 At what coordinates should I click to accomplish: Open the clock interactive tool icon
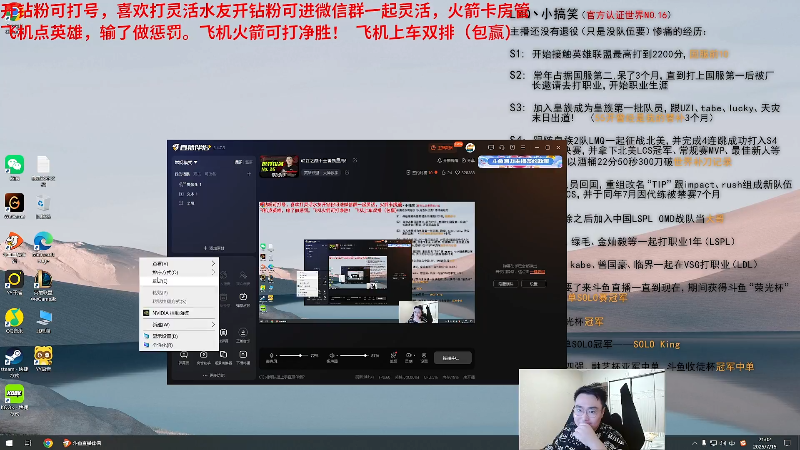click(x=243, y=297)
